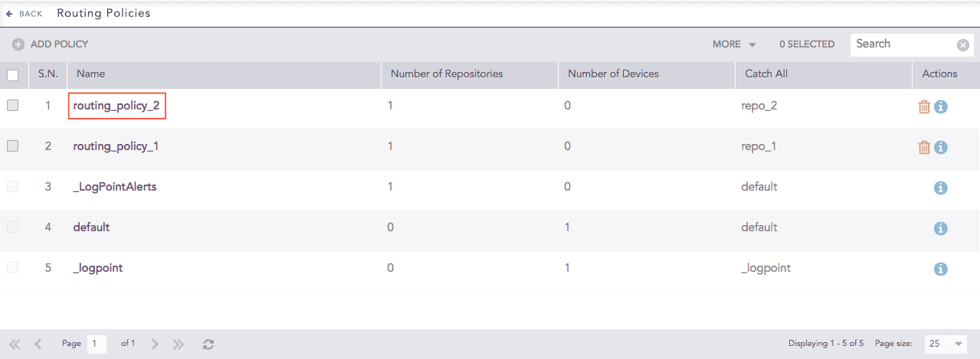Show info for _logpoint policy
The height and width of the screenshot is (359, 980).
[941, 269]
